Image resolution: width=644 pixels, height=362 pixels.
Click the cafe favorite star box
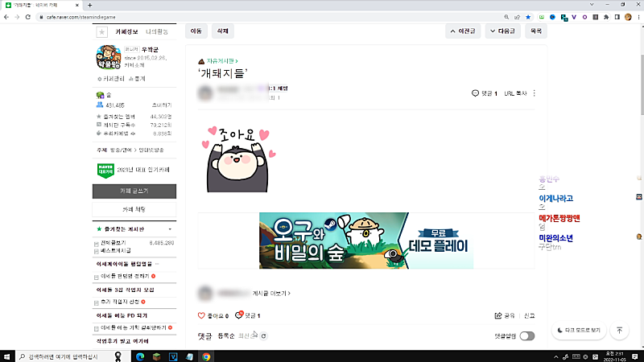102,31
